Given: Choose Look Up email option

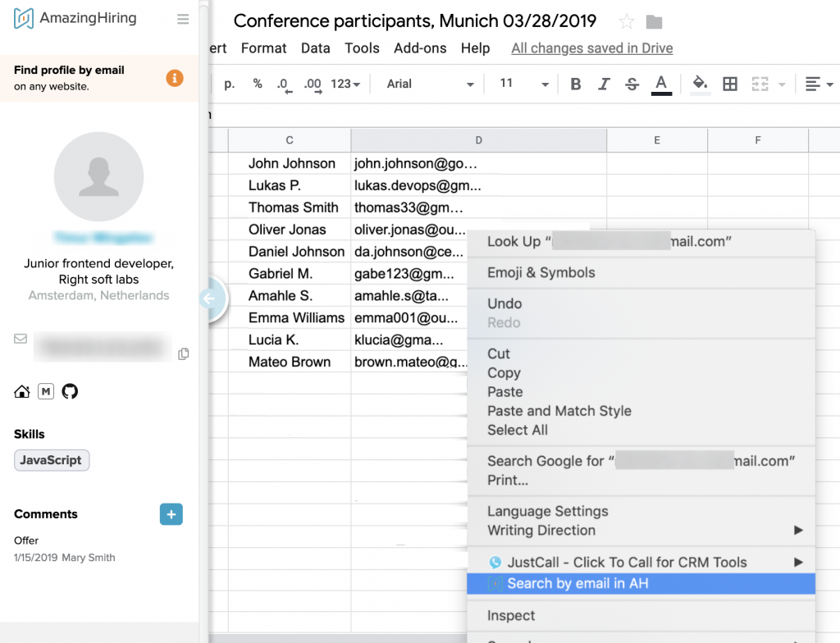Looking at the screenshot, I should point(641,242).
